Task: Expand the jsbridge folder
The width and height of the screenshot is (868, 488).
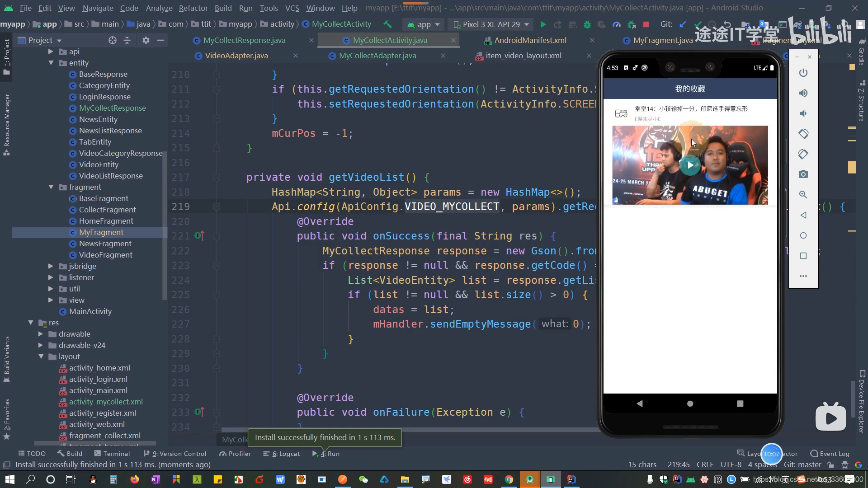Action: (51, 266)
